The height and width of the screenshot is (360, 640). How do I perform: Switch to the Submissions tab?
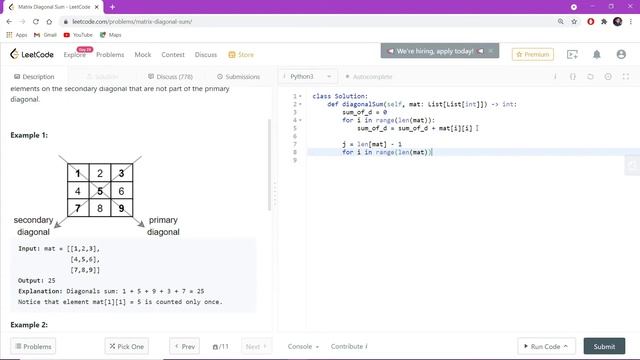(x=238, y=77)
